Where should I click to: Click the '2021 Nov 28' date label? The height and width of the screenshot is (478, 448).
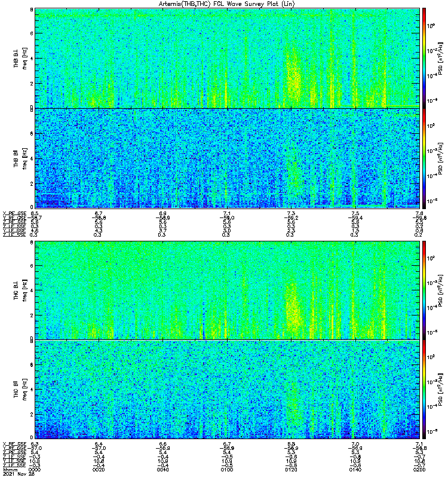(19, 474)
